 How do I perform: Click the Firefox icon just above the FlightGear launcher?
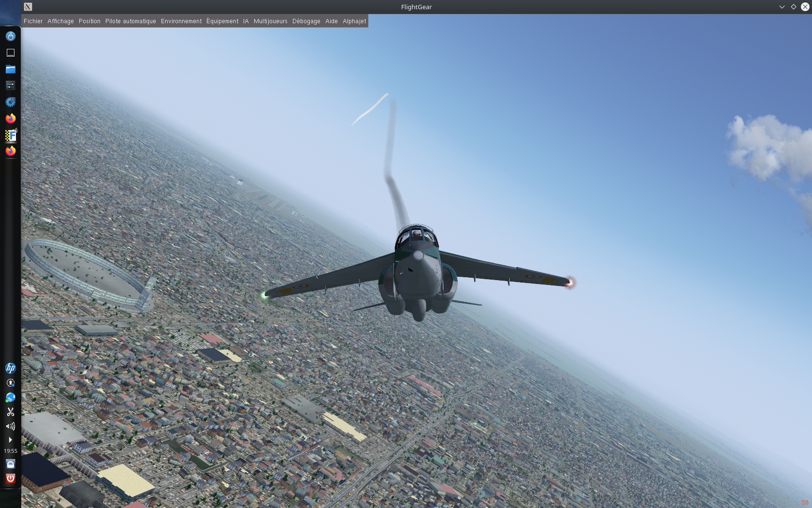tap(10, 119)
